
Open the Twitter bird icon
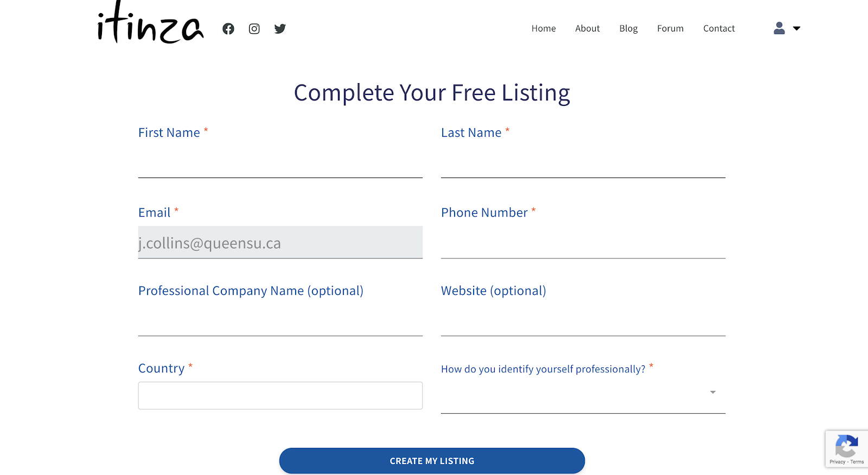[x=280, y=29]
